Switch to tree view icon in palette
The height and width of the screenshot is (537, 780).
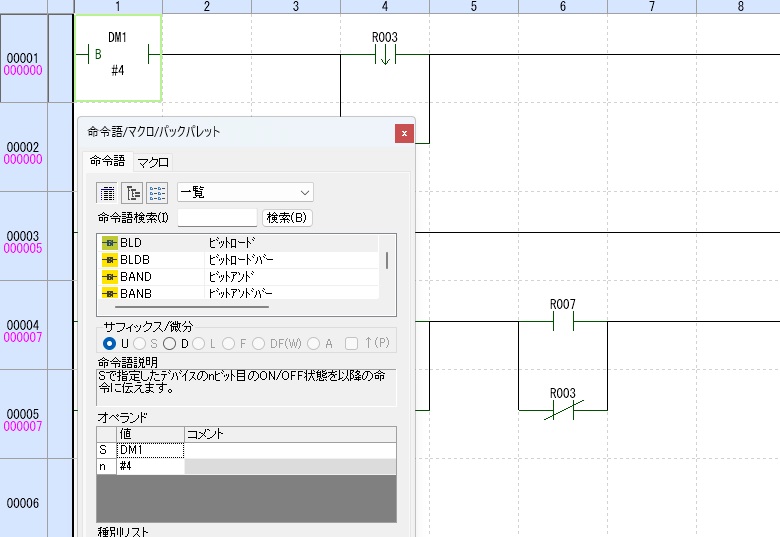[x=131, y=192]
